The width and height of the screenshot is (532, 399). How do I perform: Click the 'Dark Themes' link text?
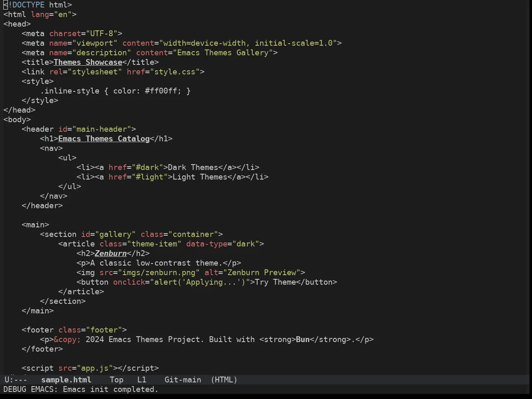coord(193,167)
